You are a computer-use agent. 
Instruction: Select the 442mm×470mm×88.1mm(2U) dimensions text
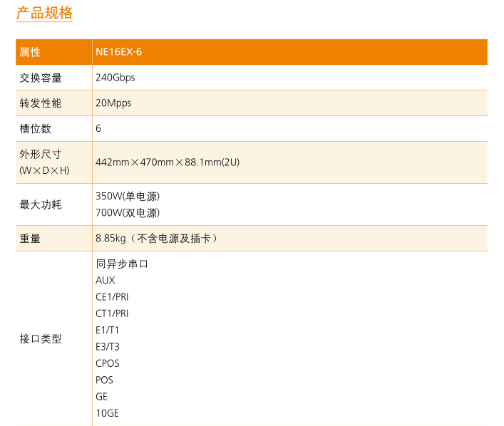coord(168,162)
